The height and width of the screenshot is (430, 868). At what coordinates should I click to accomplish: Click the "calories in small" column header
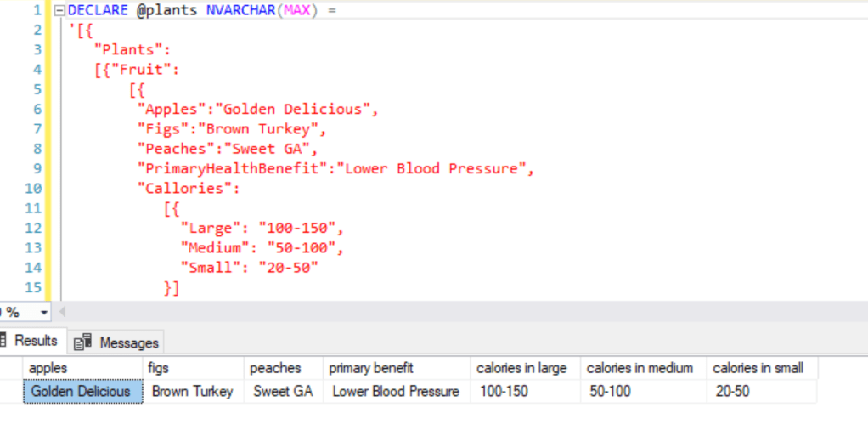click(x=758, y=368)
